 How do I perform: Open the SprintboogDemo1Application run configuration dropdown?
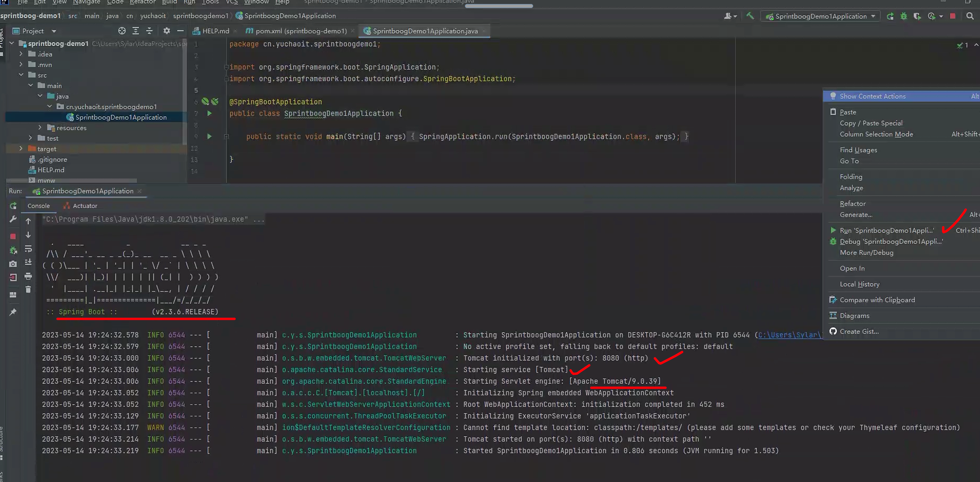tap(820, 16)
